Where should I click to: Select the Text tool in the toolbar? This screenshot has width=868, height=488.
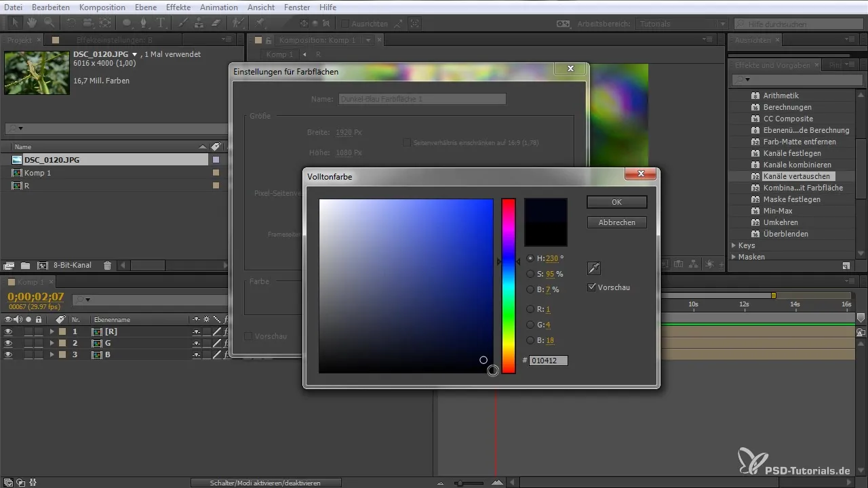click(x=161, y=23)
